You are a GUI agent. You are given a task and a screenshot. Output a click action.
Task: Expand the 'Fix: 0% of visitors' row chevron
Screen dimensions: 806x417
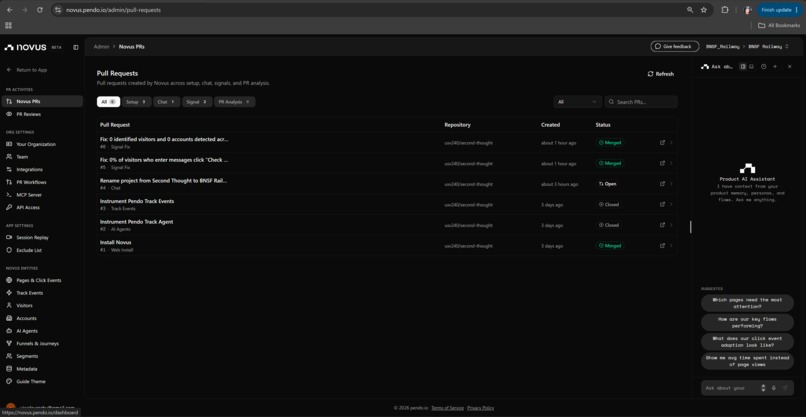point(671,163)
